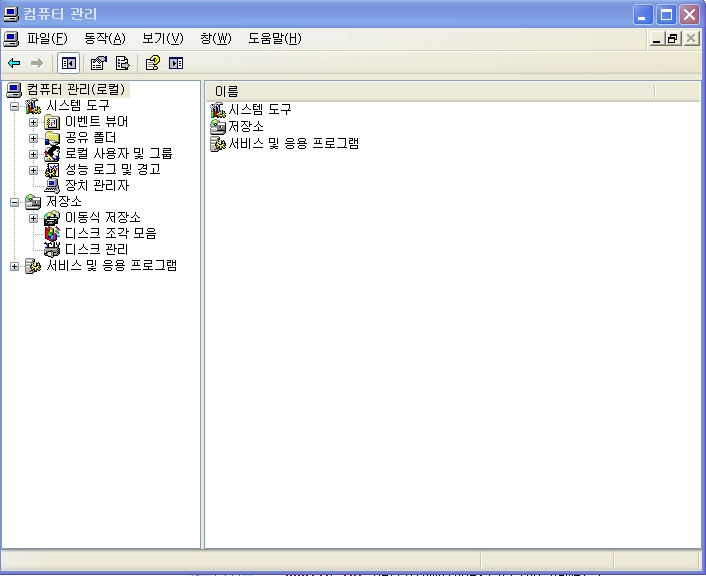Expand 로컬 사용자 및 그룹 node
Viewport: 706px width, 576px height.
[x=33, y=154]
